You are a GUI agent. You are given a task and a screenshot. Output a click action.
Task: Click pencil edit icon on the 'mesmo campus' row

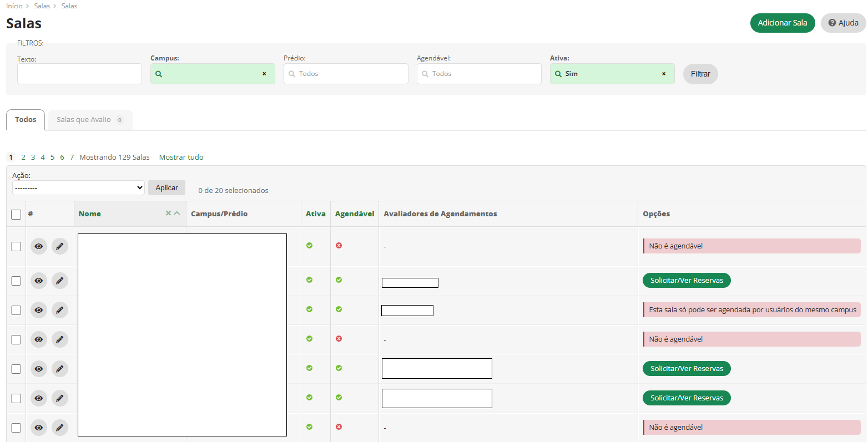coord(60,310)
